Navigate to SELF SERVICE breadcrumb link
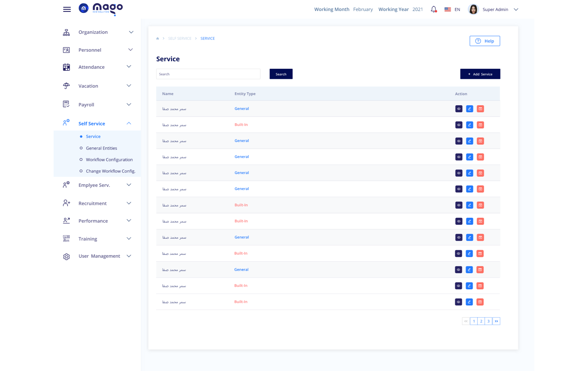 pyautogui.click(x=180, y=38)
